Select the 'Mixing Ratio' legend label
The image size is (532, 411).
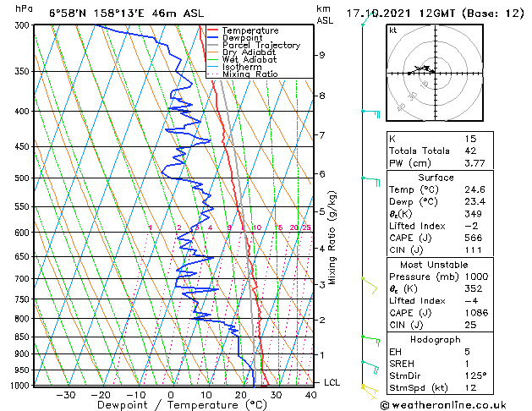pos(250,74)
